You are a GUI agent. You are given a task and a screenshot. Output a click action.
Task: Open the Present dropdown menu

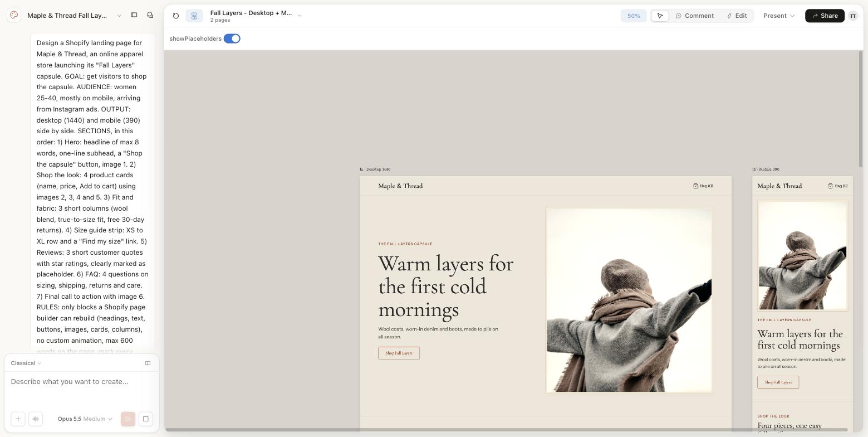pos(779,16)
